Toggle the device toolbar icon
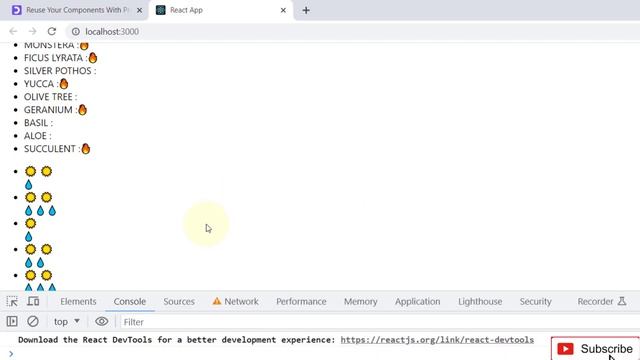Screen dimensions: 640x360 (x=33, y=302)
